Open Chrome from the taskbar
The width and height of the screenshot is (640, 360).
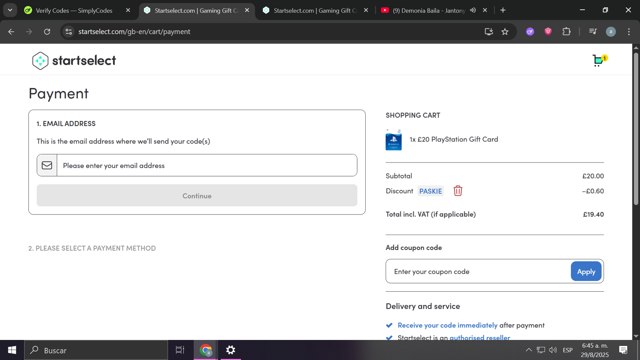(206, 350)
